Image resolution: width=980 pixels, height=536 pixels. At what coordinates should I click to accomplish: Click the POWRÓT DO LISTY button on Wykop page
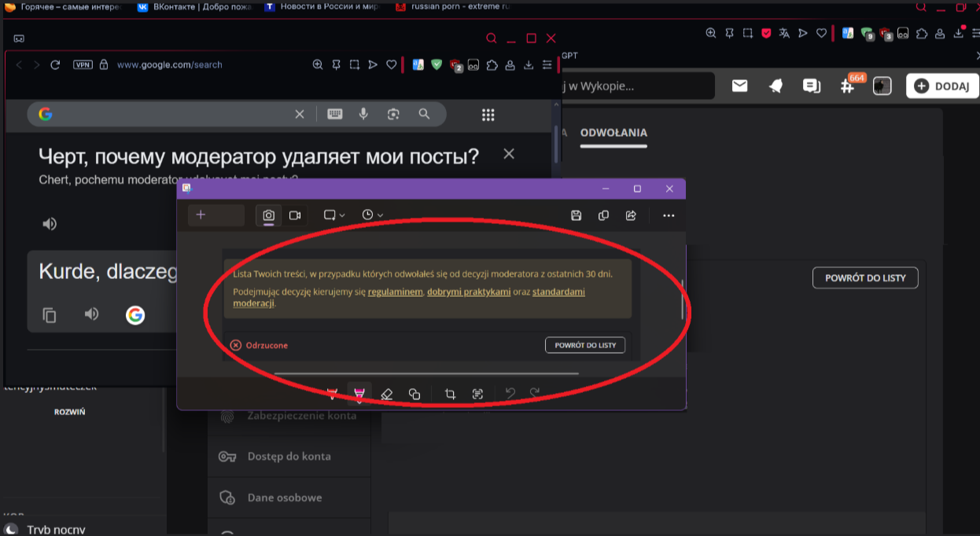[x=864, y=278]
